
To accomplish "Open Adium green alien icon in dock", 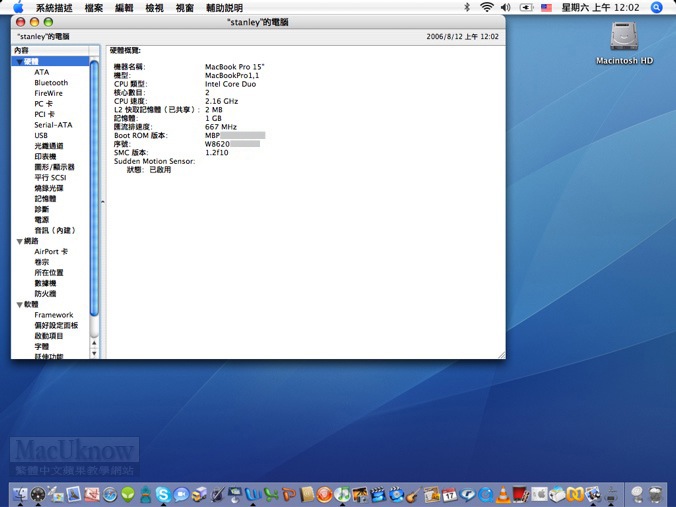I will tap(128, 494).
